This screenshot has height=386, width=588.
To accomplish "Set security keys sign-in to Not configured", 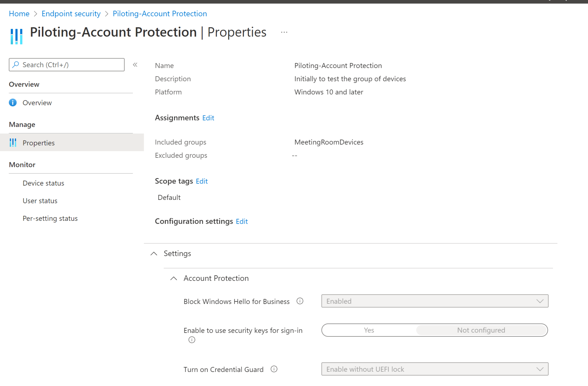I will (x=481, y=330).
